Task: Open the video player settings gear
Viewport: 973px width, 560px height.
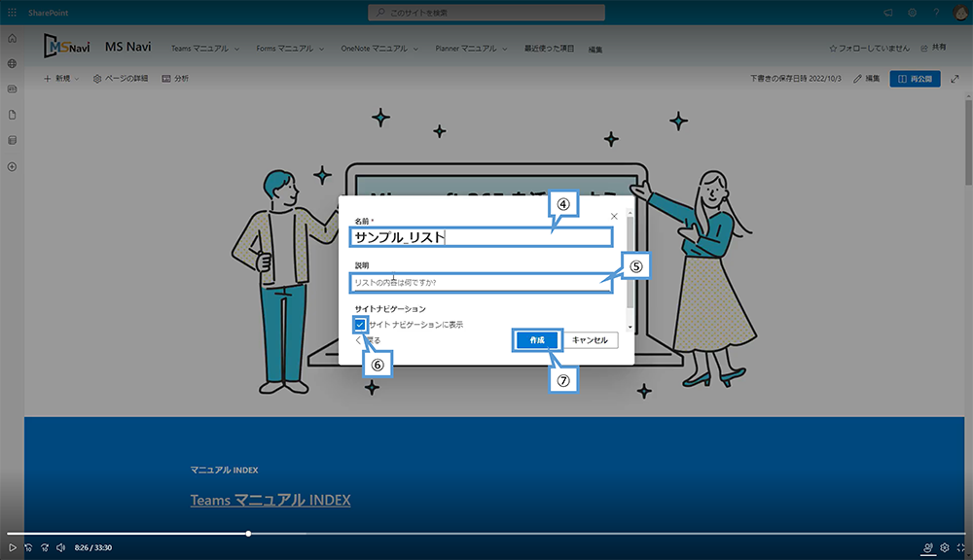Action: (945, 547)
